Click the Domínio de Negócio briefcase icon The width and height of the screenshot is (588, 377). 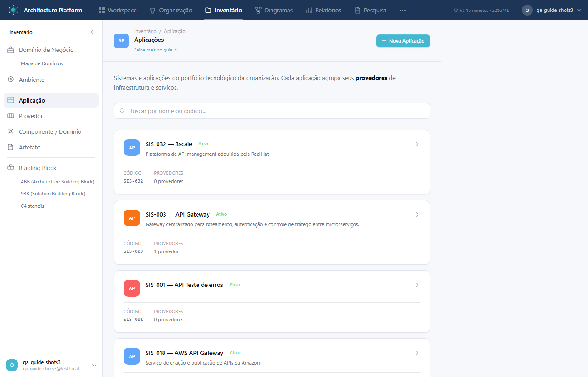(x=11, y=50)
